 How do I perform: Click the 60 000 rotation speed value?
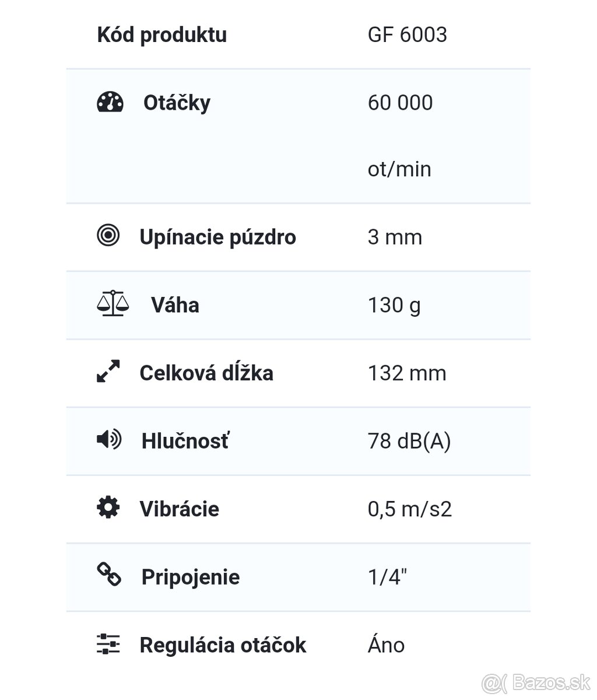point(400,103)
